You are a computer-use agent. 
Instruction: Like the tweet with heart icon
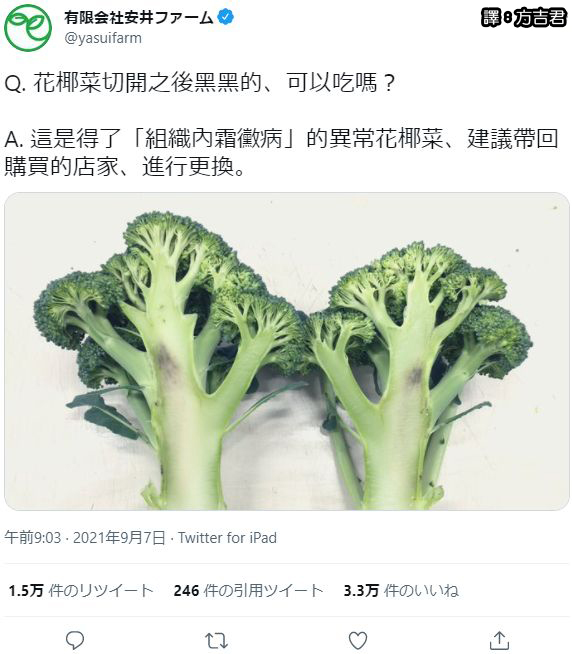click(358, 640)
